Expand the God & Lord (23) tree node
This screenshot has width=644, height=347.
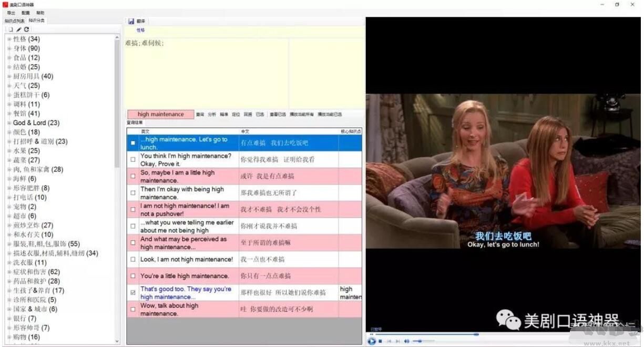[x=9, y=123]
